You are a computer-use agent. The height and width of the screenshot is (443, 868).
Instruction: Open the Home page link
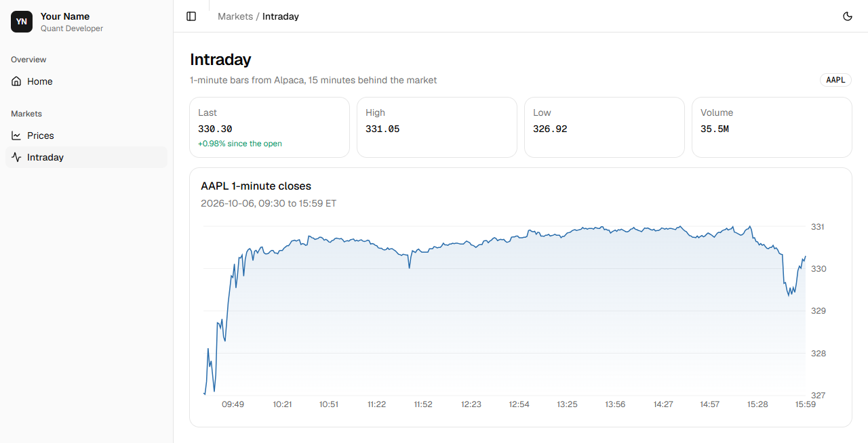(86, 81)
